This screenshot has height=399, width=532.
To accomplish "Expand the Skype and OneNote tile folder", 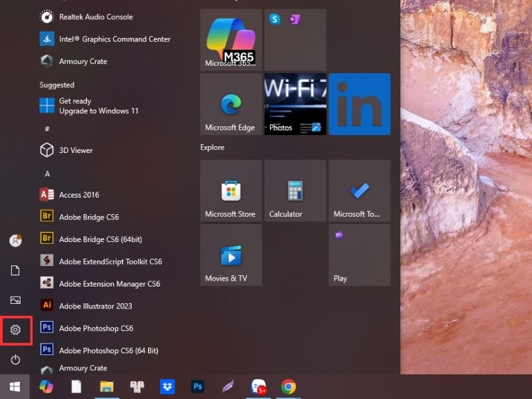I will click(295, 40).
